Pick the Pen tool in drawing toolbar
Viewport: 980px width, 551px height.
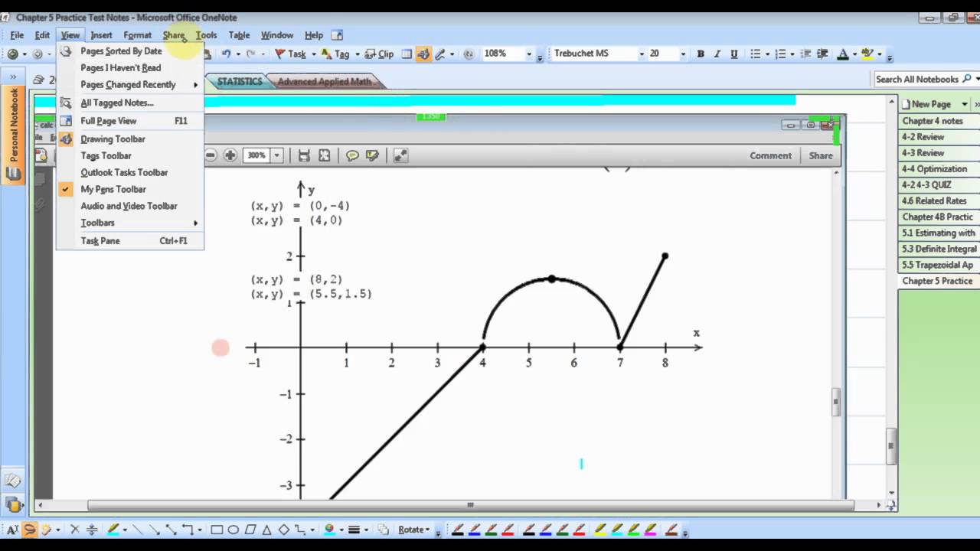(113, 530)
